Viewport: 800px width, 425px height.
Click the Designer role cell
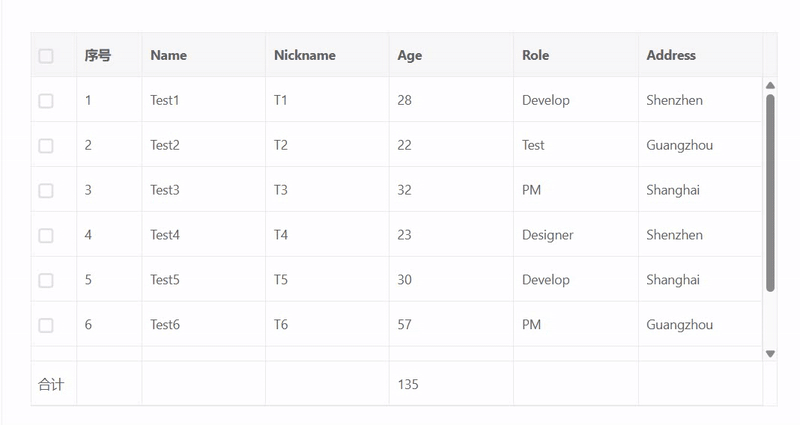click(548, 236)
